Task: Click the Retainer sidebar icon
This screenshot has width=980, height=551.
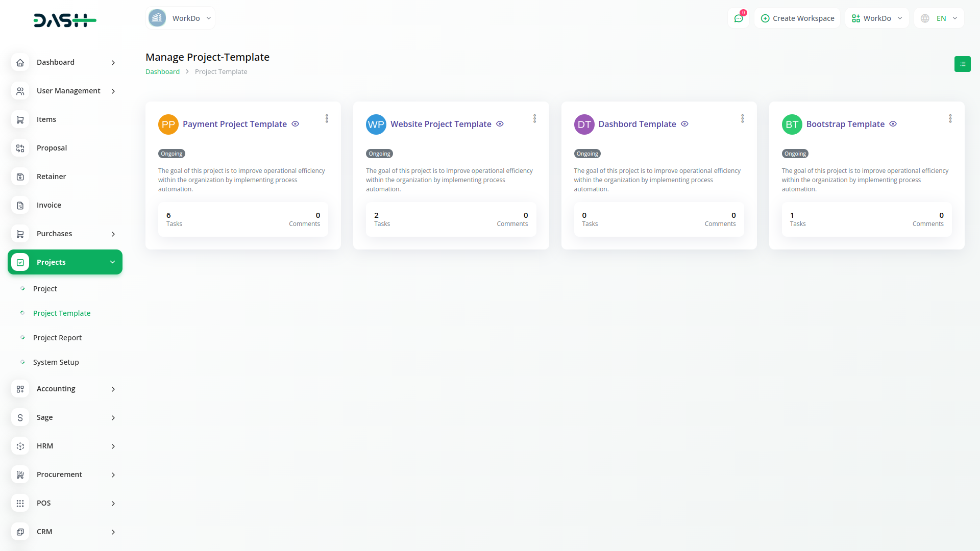Action: 20,177
